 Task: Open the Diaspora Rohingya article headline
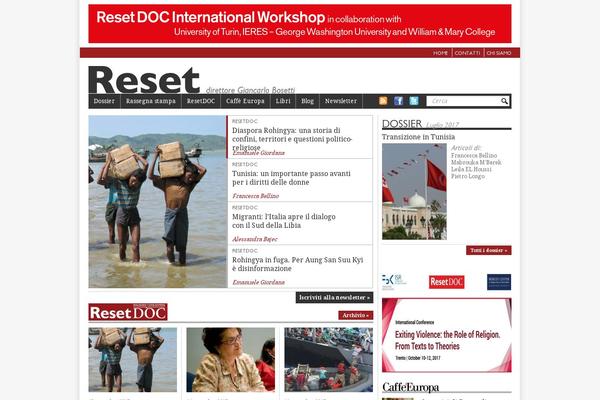click(x=292, y=139)
